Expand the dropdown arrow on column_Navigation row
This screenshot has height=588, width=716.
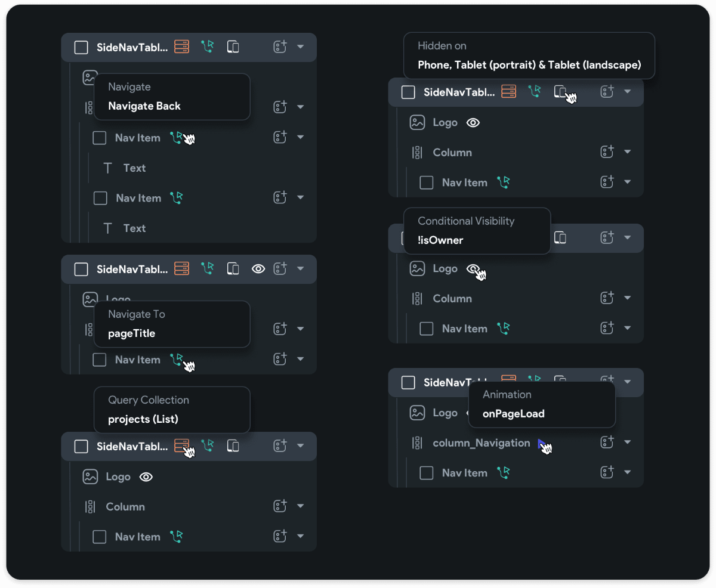click(627, 442)
